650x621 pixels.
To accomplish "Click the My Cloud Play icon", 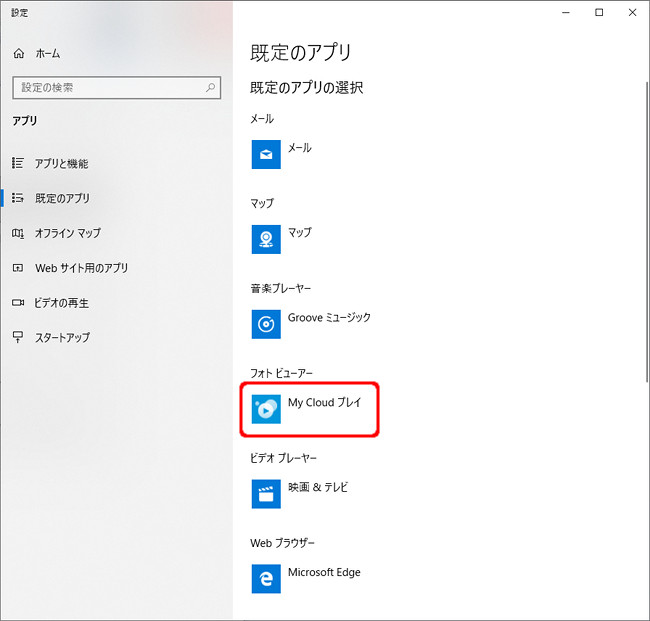I will pos(266,408).
